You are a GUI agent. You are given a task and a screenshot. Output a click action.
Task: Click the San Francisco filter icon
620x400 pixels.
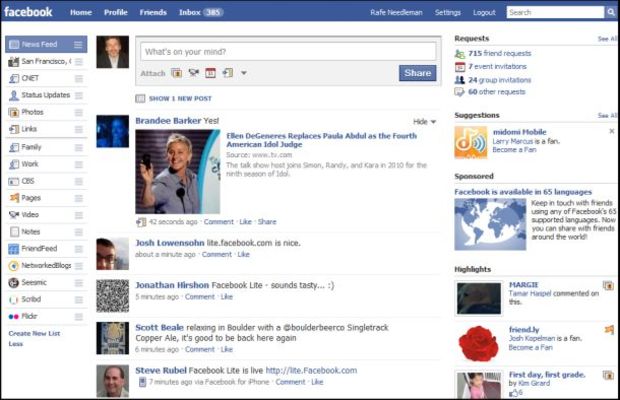pos(14,61)
